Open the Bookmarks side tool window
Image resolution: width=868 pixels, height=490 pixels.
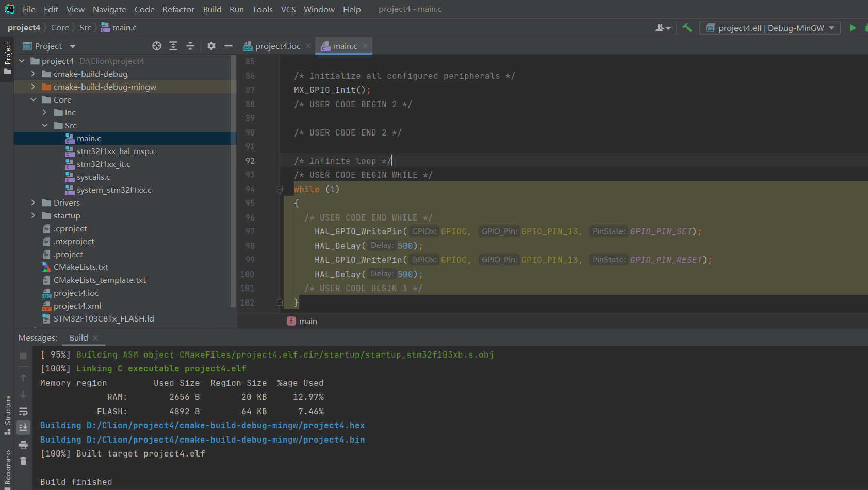click(x=7, y=468)
